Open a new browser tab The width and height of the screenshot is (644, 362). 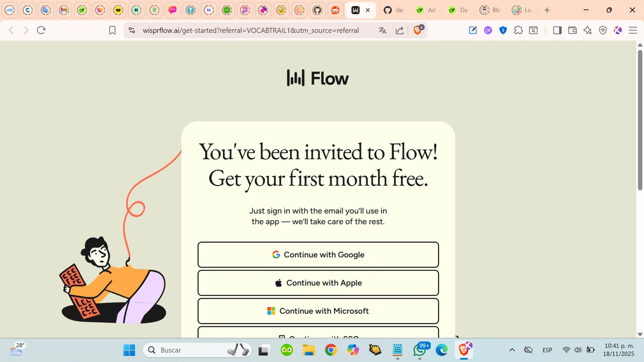tap(547, 10)
